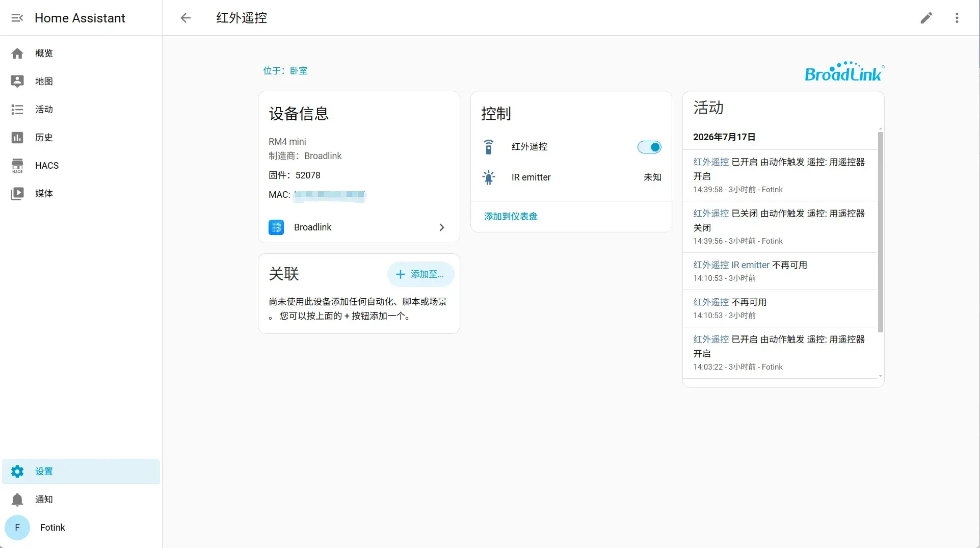Open the 活动 list icon in sidebar

[17, 109]
